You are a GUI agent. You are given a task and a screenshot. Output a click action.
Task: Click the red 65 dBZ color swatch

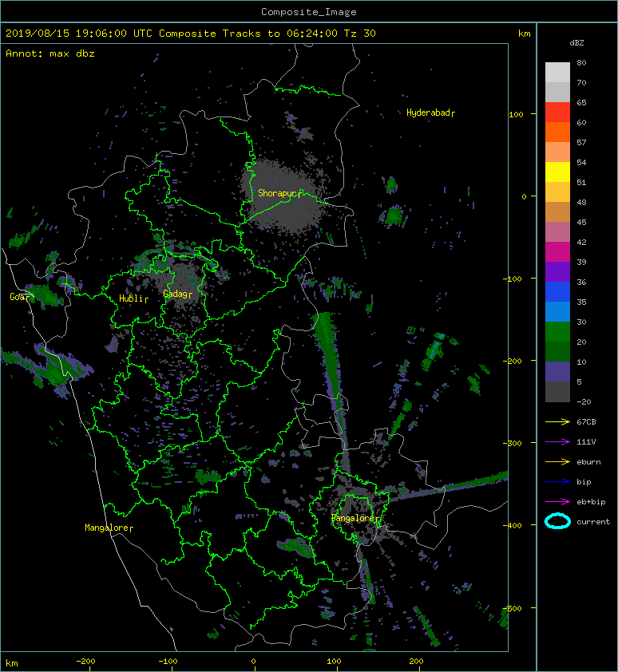tap(557, 112)
